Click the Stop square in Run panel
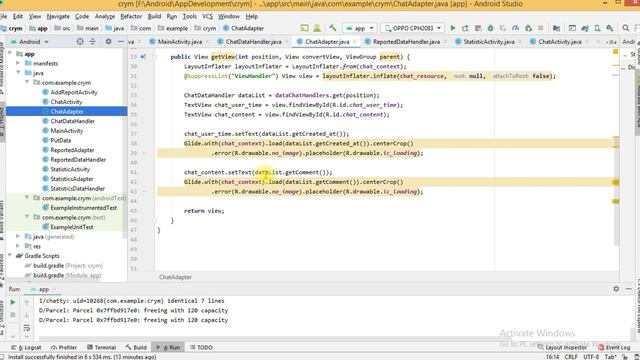Screen dimensions: 640x360 click(x=13, y=315)
